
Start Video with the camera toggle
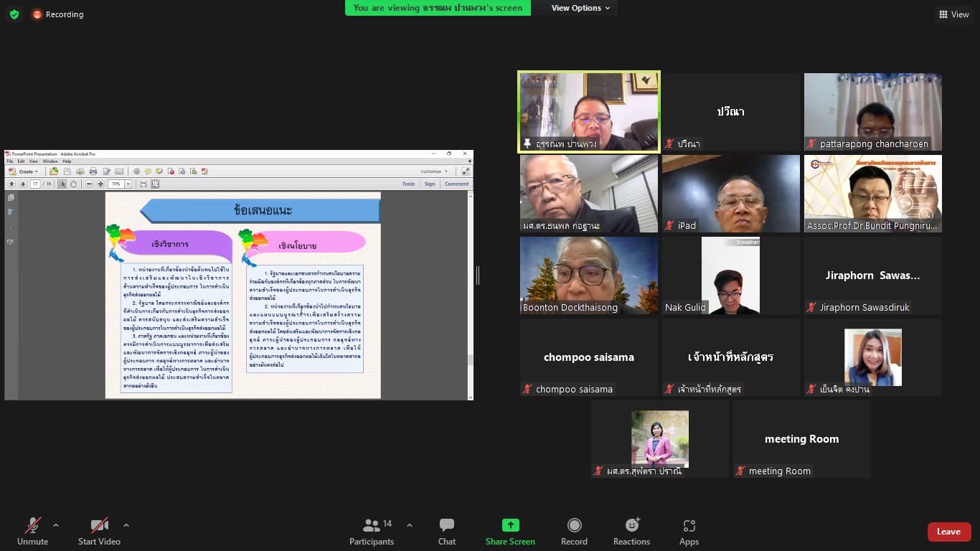tap(99, 532)
